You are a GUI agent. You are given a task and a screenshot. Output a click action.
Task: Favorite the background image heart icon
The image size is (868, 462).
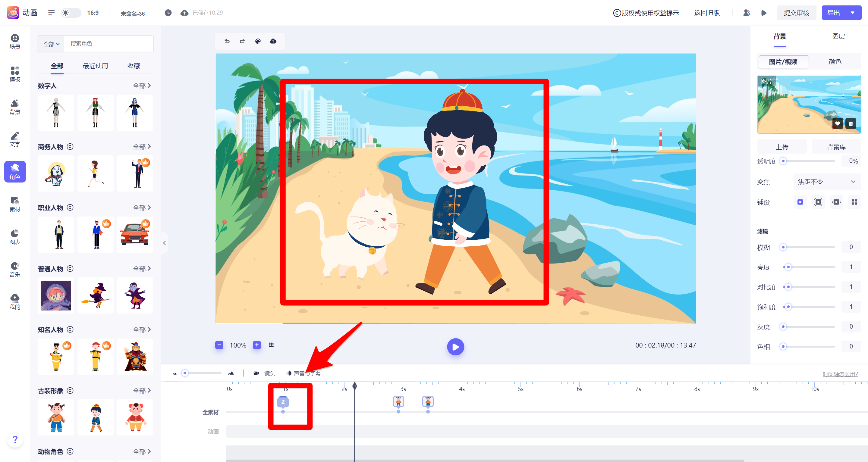click(x=837, y=123)
